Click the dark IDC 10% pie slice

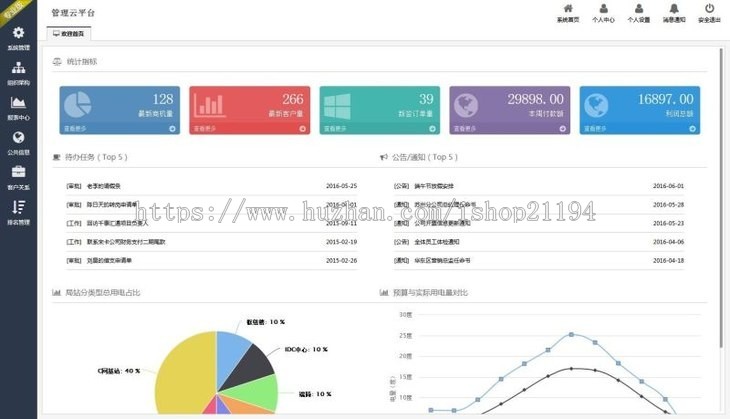click(x=251, y=368)
